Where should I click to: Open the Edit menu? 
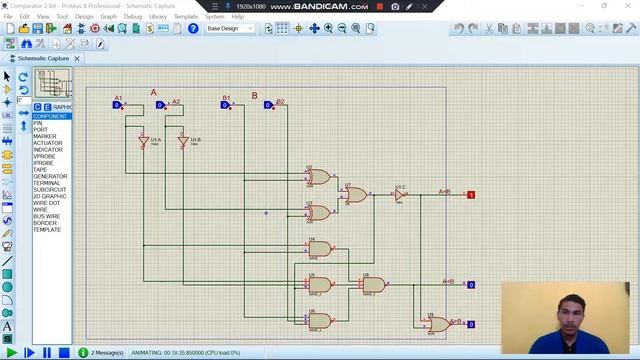tap(24, 17)
